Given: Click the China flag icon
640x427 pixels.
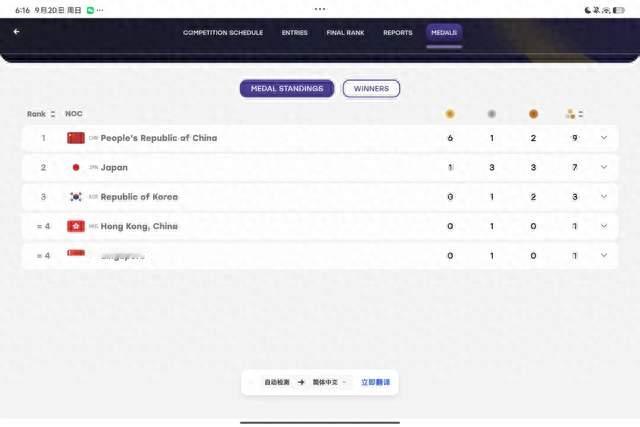Looking at the screenshot, I should click(76, 138).
